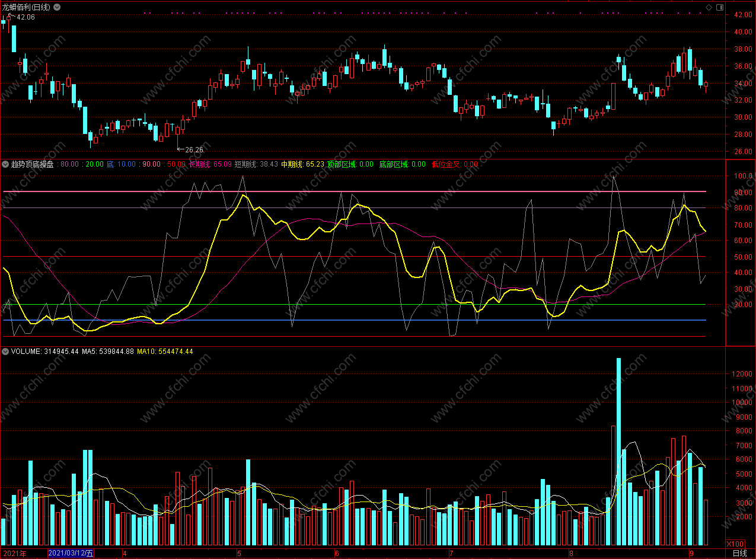Click the 2021年 label on time axis
This screenshot has height=559, width=756.
(x=14, y=554)
